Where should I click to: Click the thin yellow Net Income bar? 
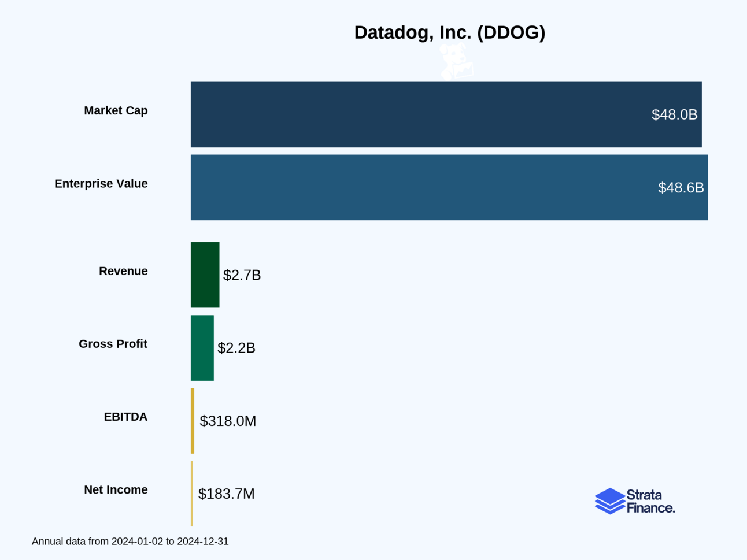(x=192, y=494)
